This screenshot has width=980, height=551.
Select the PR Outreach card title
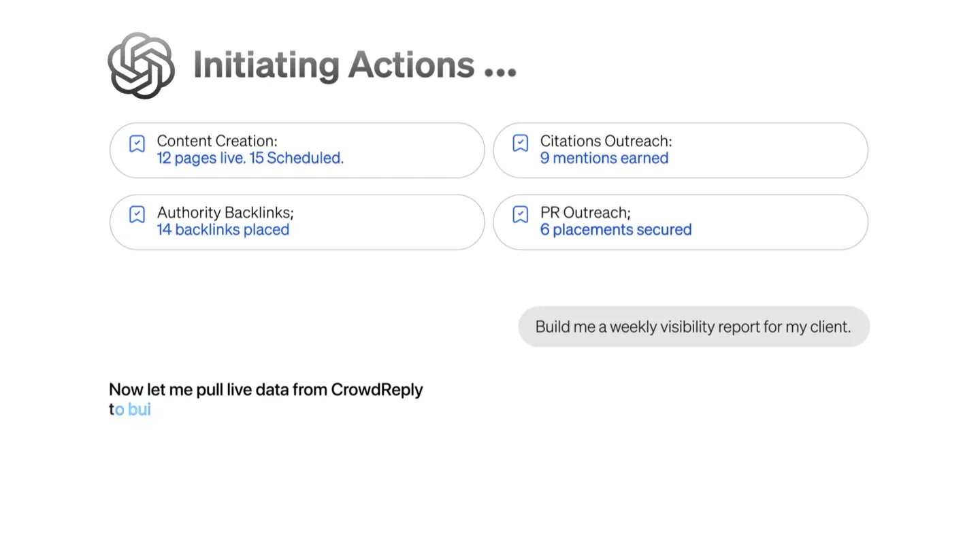coord(585,212)
